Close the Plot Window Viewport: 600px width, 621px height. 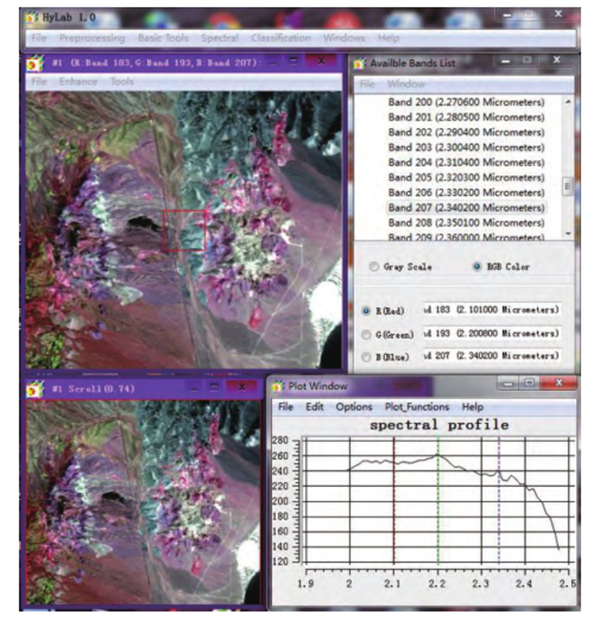(559, 383)
